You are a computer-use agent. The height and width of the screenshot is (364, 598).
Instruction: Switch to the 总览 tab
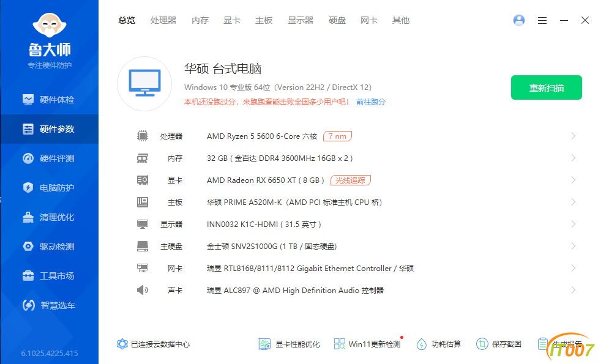127,21
